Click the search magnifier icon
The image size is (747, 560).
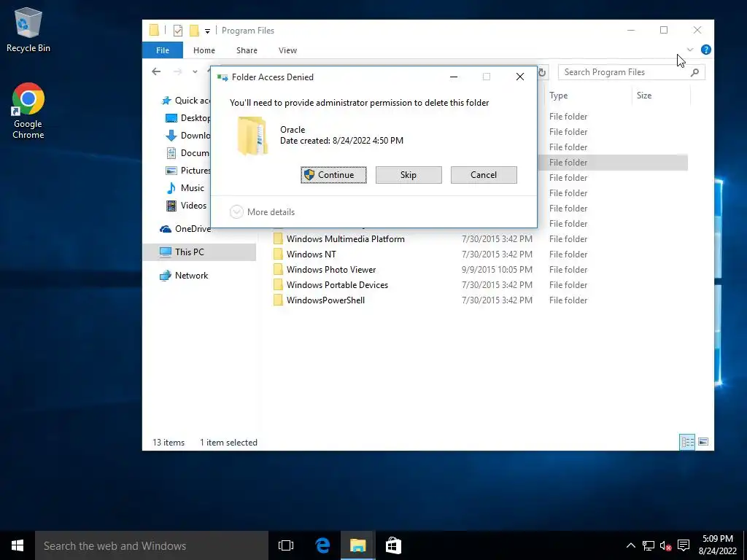click(x=695, y=72)
